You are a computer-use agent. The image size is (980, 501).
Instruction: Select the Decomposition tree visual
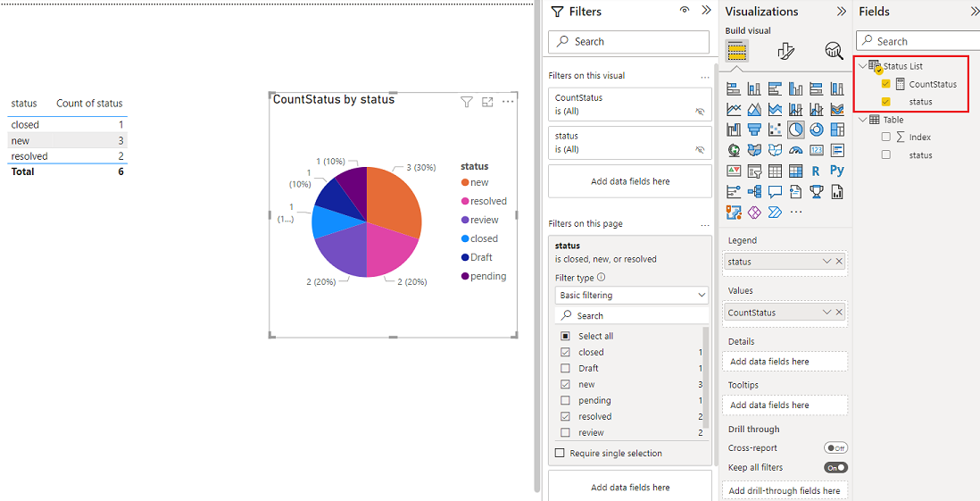pos(754,191)
